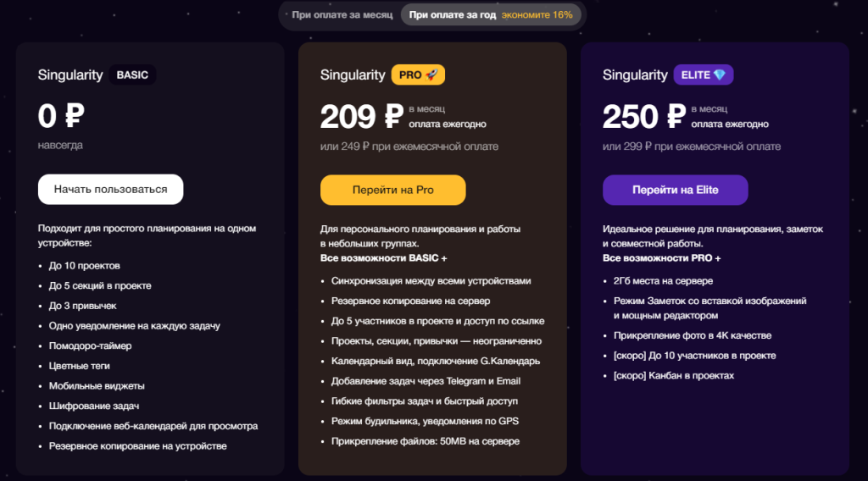Click «Все возможности BASIC +» text

coord(384,258)
